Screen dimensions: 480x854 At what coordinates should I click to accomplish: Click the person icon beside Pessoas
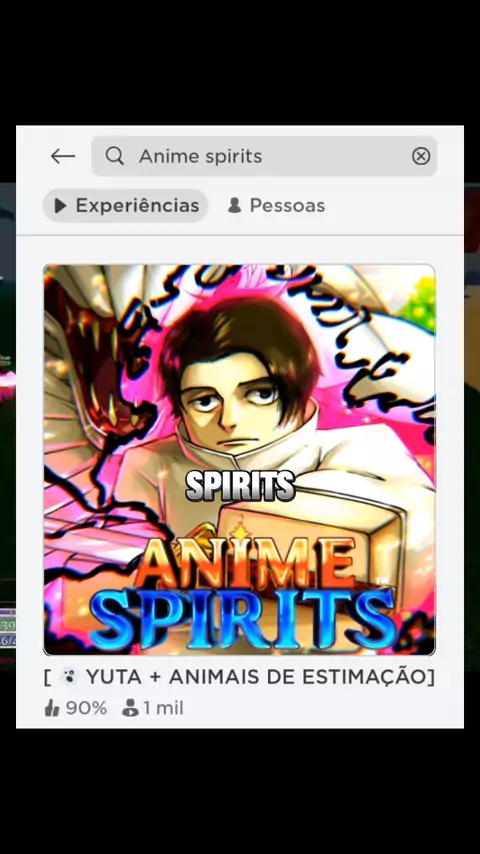[235, 205]
